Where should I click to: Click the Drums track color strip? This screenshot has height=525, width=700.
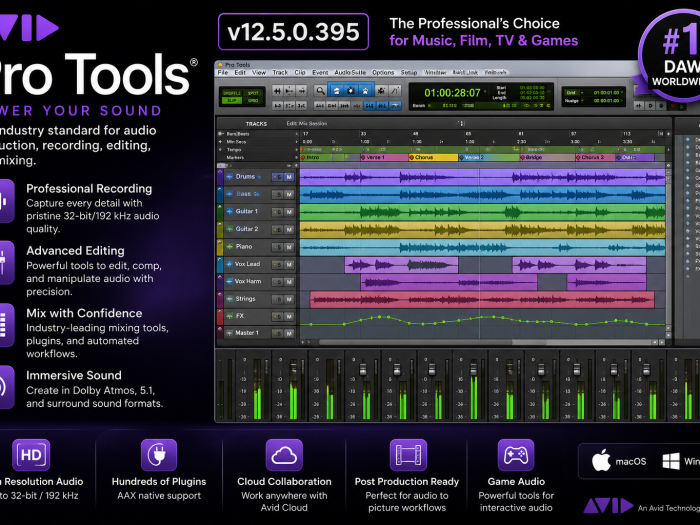click(x=220, y=177)
